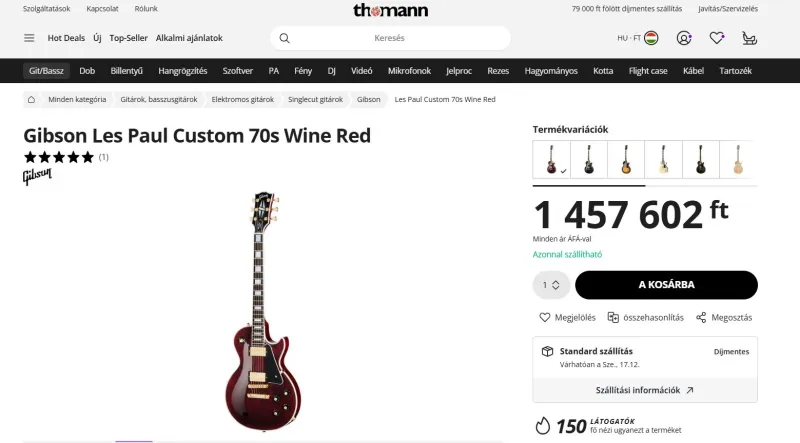Open the sleigh shopping cart icon
This screenshot has height=443, width=800.
pos(749,38)
